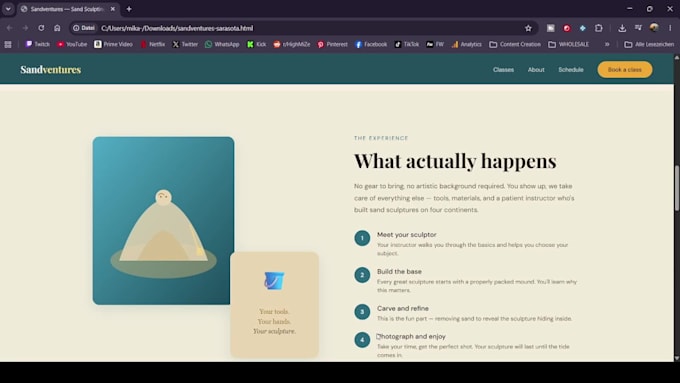This screenshot has width=680, height=383.
Task: Open the tab search dropdown arrow
Action: coord(8,9)
